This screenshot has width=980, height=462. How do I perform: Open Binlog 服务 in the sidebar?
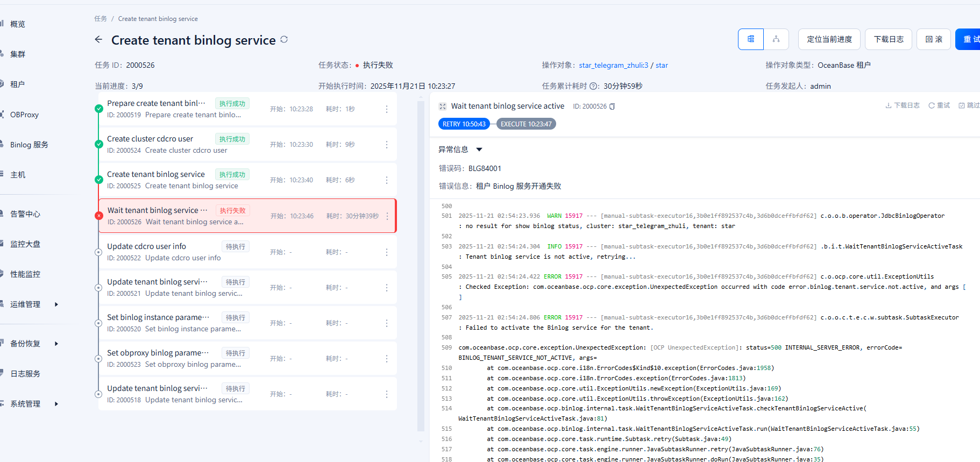point(29,145)
